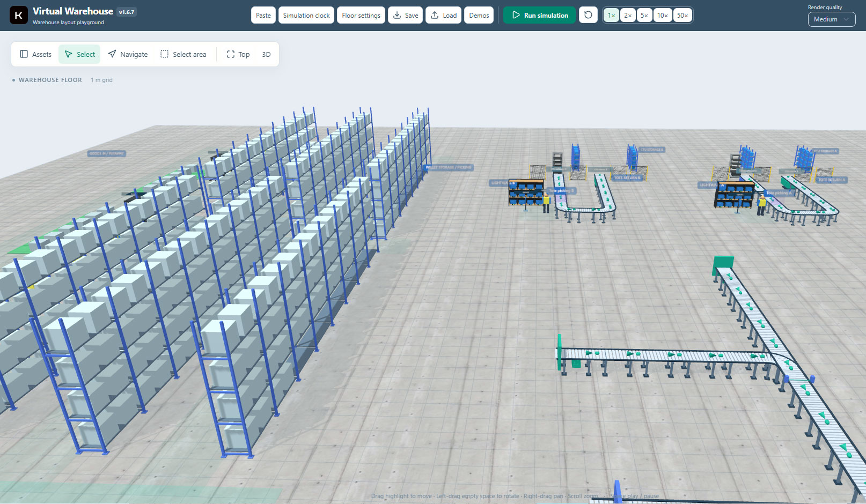Choose the Select area tool
866x504 pixels.
pyautogui.click(x=183, y=54)
